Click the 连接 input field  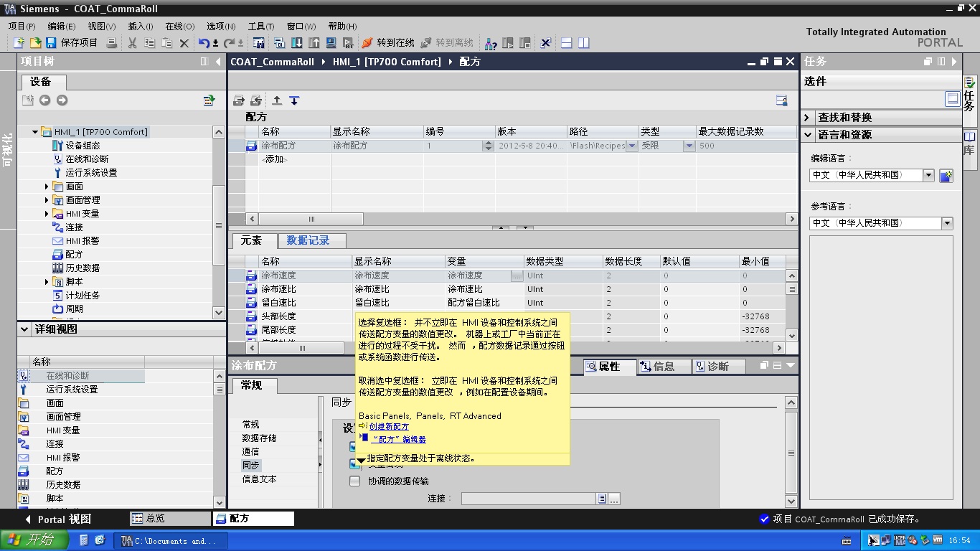[528, 499]
